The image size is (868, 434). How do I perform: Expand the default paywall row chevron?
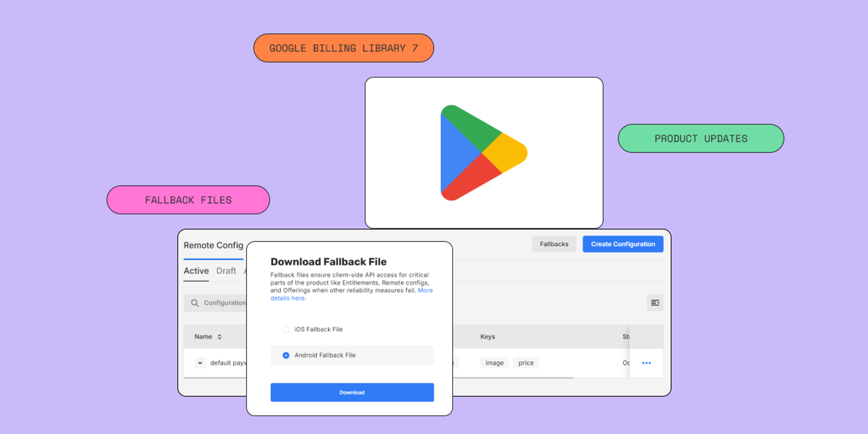[x=200, y=363]
